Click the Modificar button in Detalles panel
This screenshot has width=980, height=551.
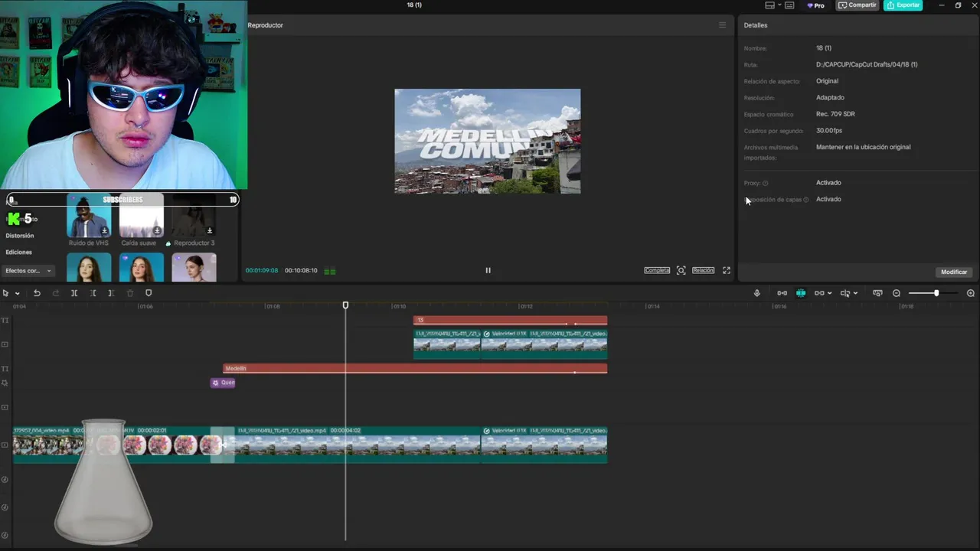coord(954,272)
